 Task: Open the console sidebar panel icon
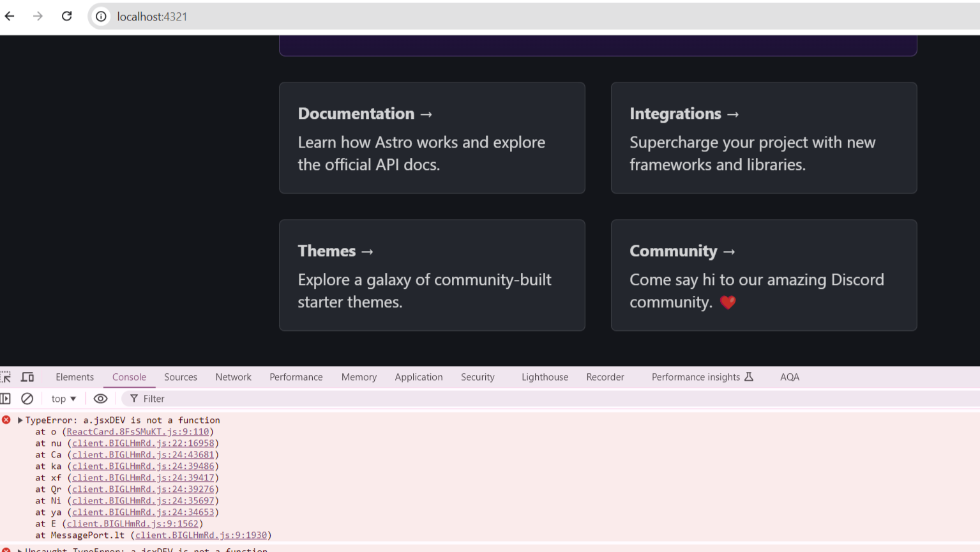[6, 398]
